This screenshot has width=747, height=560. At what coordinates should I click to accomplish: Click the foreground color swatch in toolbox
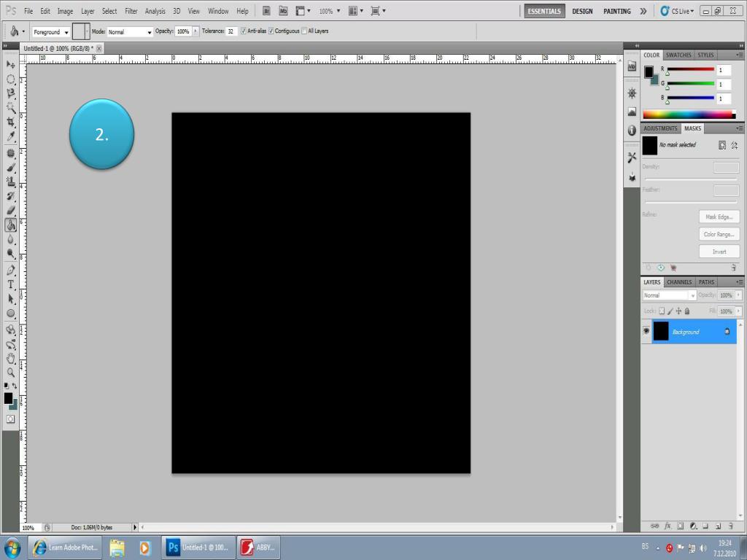click(8, 398)
